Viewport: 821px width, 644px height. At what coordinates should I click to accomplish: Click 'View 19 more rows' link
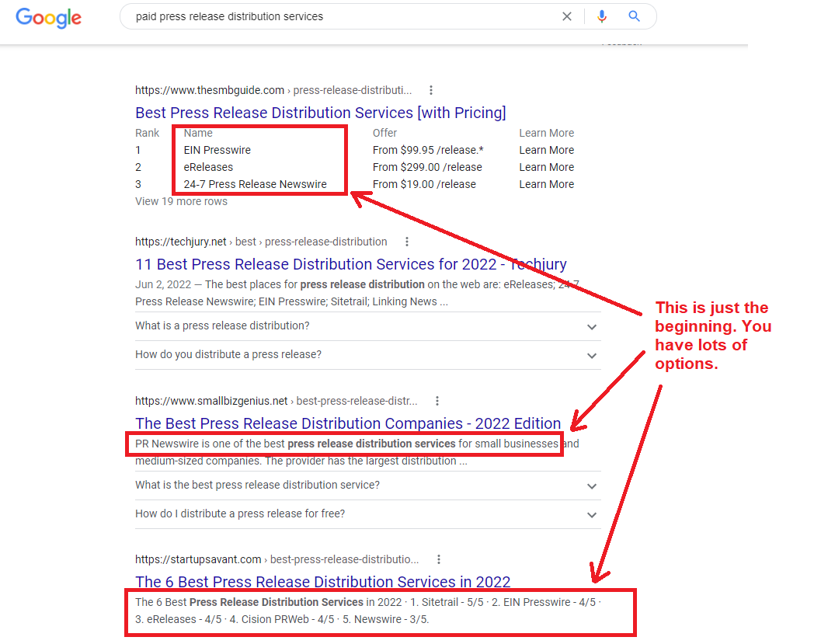[181, 201]
